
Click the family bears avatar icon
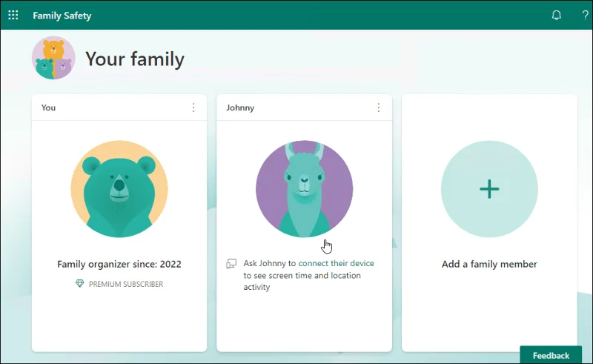(x=53, y=58)
